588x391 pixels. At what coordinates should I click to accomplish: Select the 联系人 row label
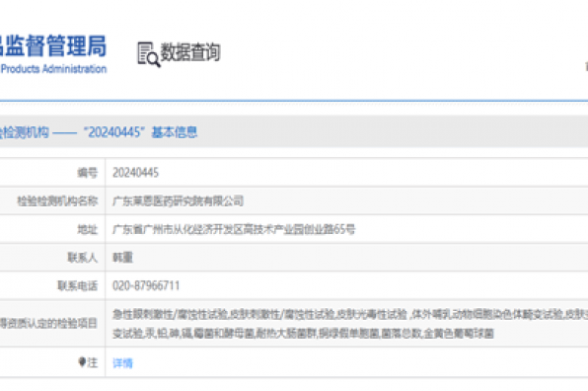[83, 258]
